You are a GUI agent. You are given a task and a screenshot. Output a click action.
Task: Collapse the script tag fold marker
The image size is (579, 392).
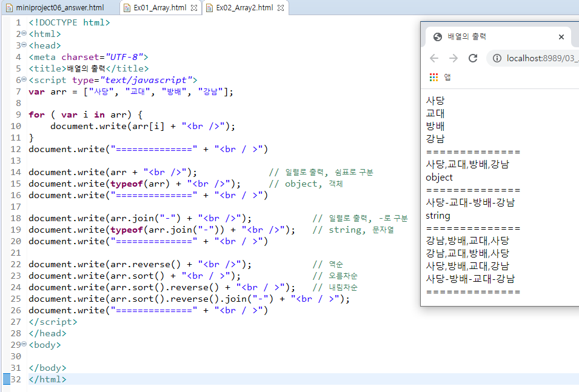24,79
